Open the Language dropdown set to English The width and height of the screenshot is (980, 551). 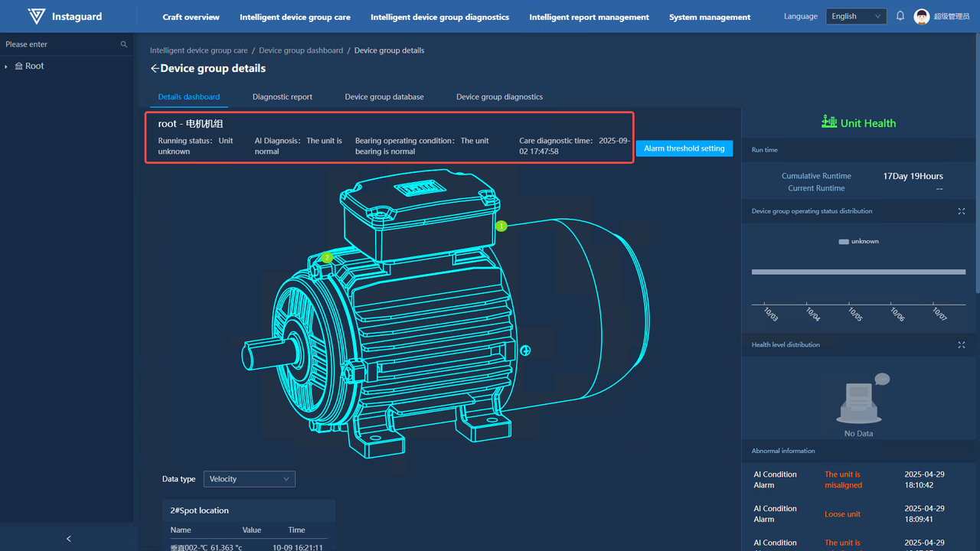pos(856,16)
